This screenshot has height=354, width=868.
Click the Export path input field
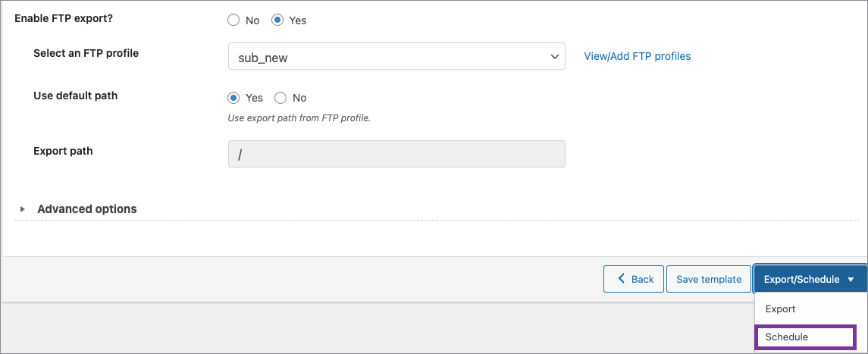396,154
